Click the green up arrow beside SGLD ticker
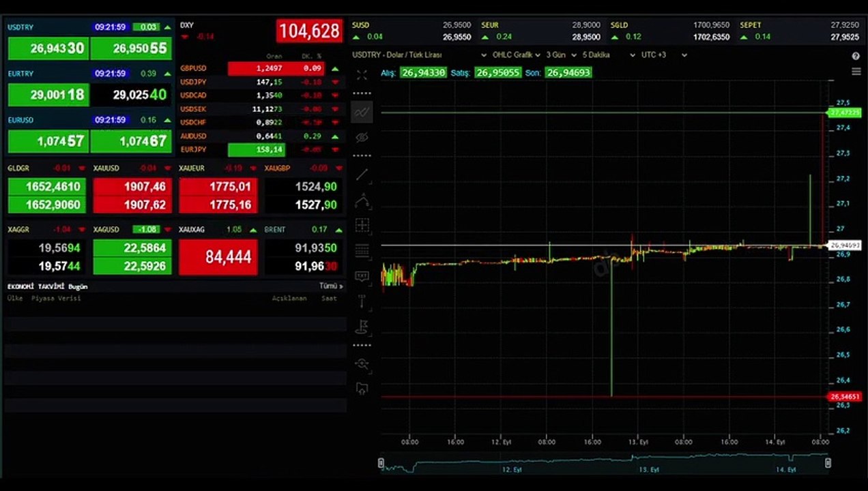Image resolution: width=868 pixels, height=491 pixels. pos(615,37)
